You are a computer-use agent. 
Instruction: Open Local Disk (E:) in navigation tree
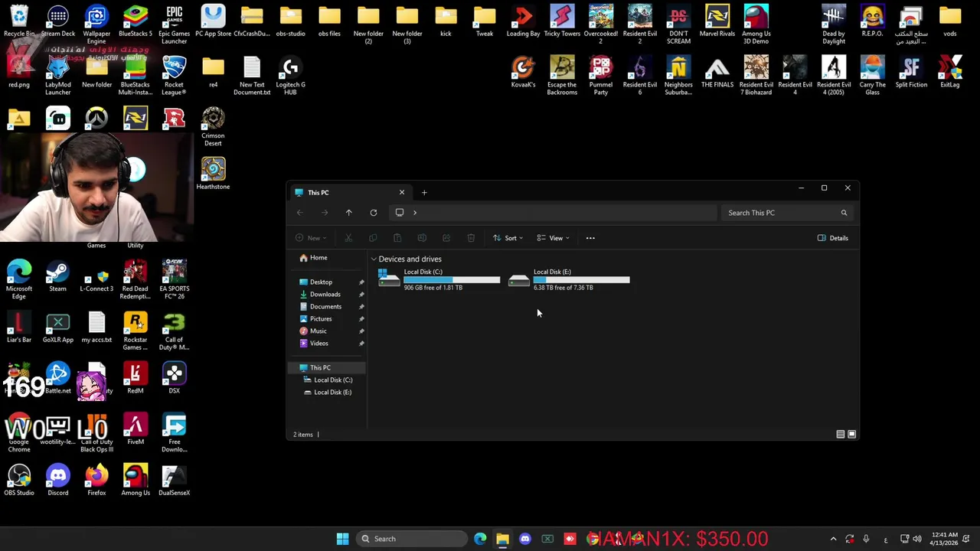(x=332, y=393)
